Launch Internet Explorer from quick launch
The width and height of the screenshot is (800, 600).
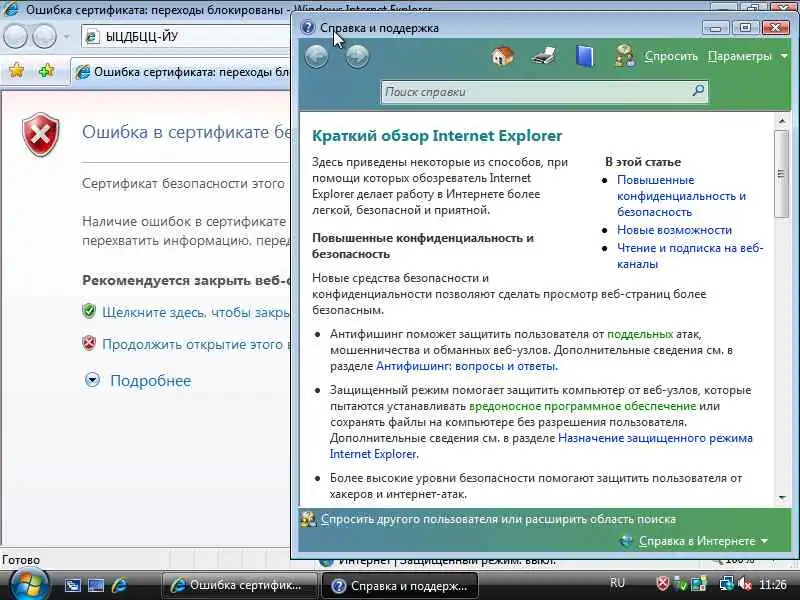click(x=119, y=585)
